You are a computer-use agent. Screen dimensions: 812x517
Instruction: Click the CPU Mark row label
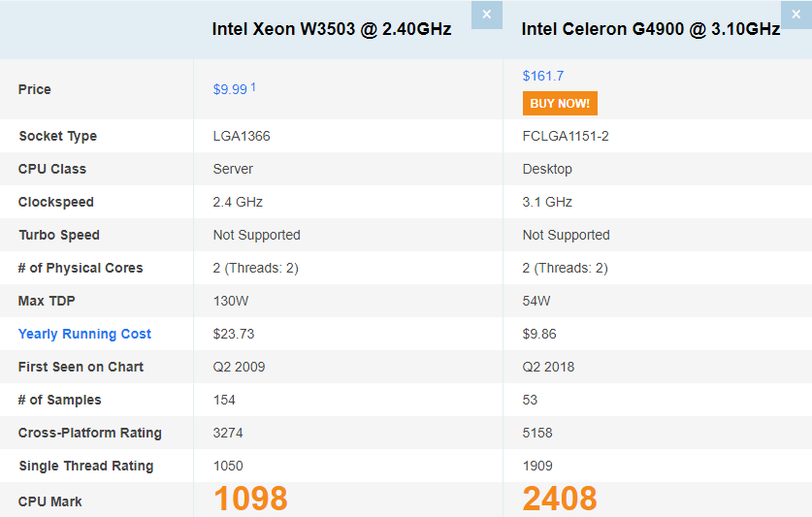pyautogui.click(x=50, y=502)
